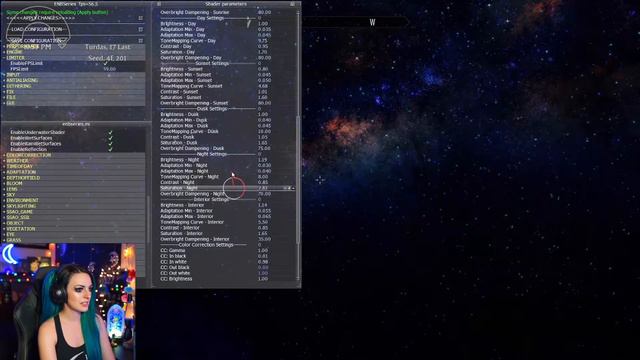
Task: Click the Saturation - Interior value
Action: pyautogui.click(x=263, y=233)
